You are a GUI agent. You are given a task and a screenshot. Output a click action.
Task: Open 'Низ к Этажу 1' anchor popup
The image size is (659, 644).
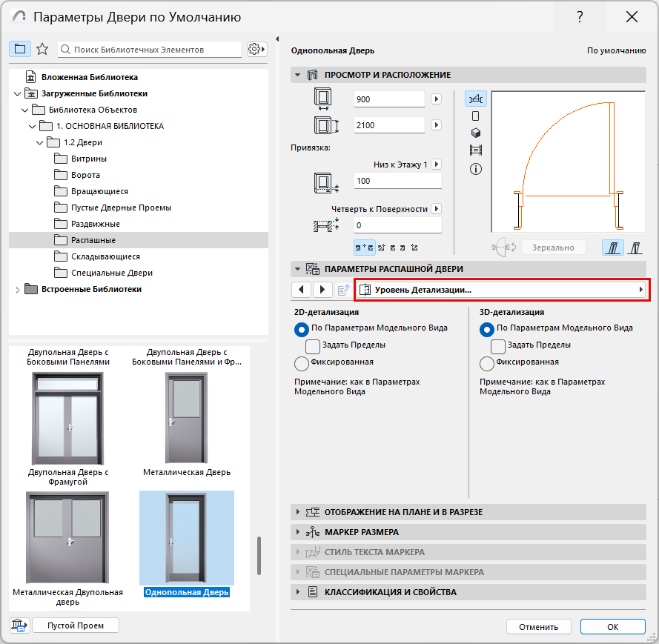tap(436, 165)
